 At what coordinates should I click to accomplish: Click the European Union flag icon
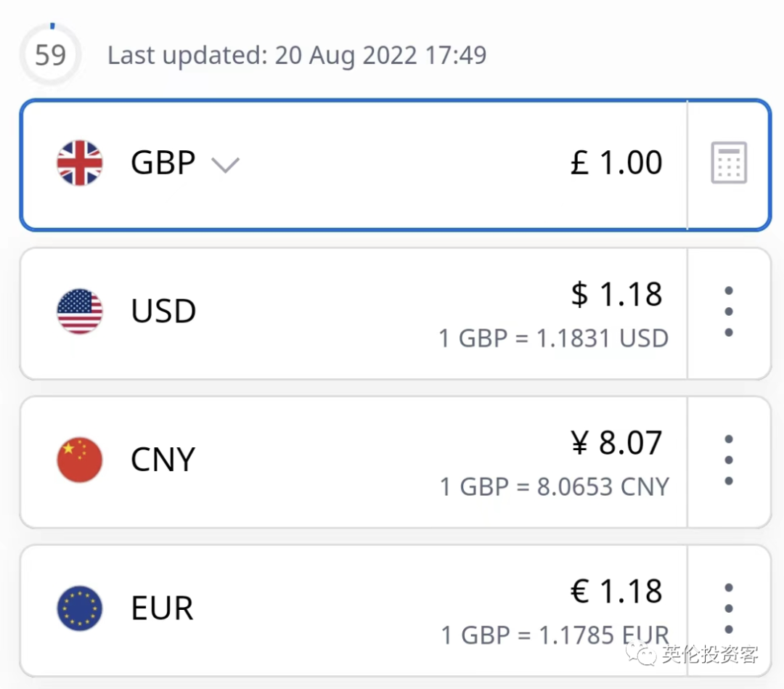80,608
